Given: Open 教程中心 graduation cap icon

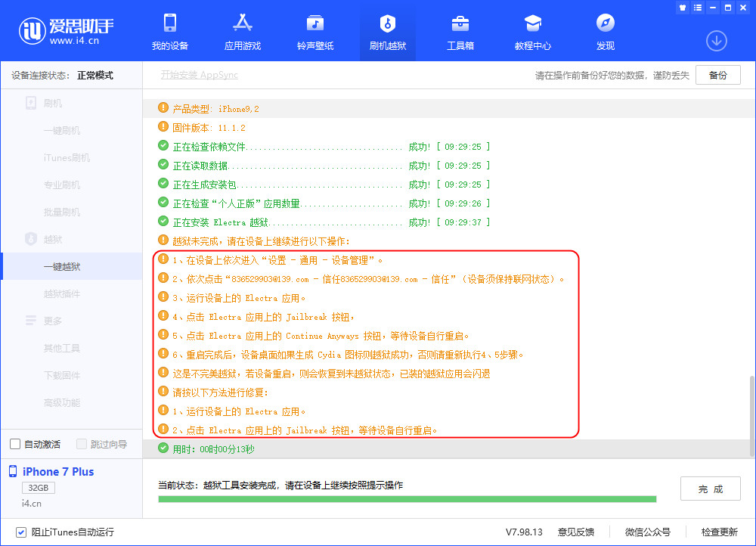Looking at the screenshot, I should (533, 23).
